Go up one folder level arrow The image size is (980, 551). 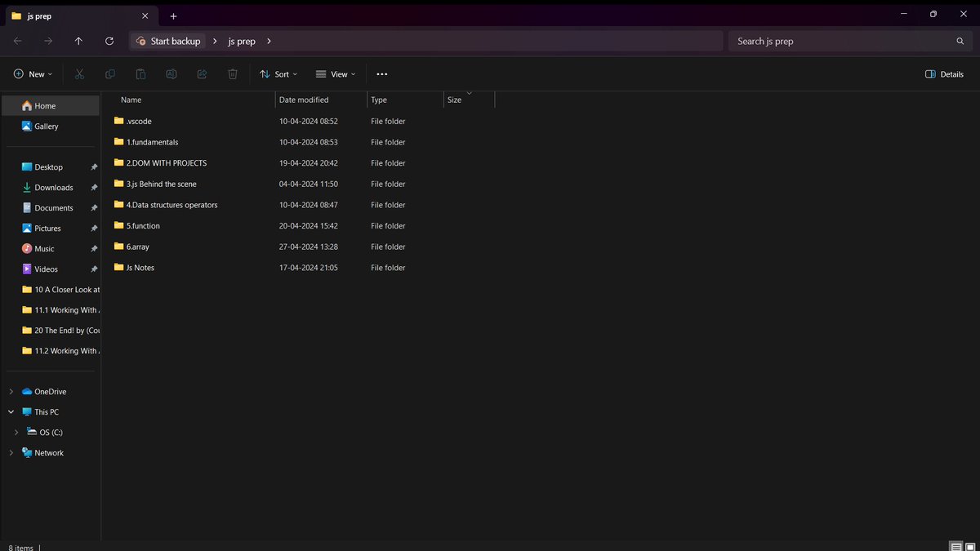(78, 41)
